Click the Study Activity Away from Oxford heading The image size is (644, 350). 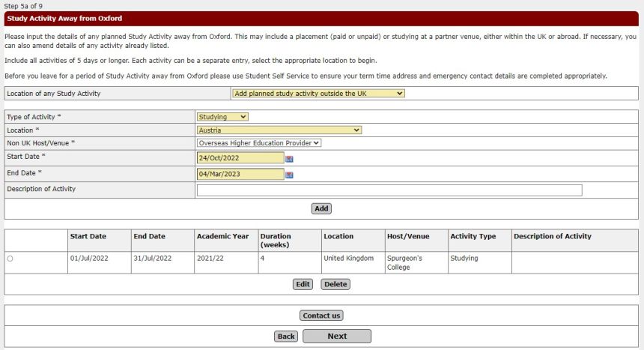[64, 18]
